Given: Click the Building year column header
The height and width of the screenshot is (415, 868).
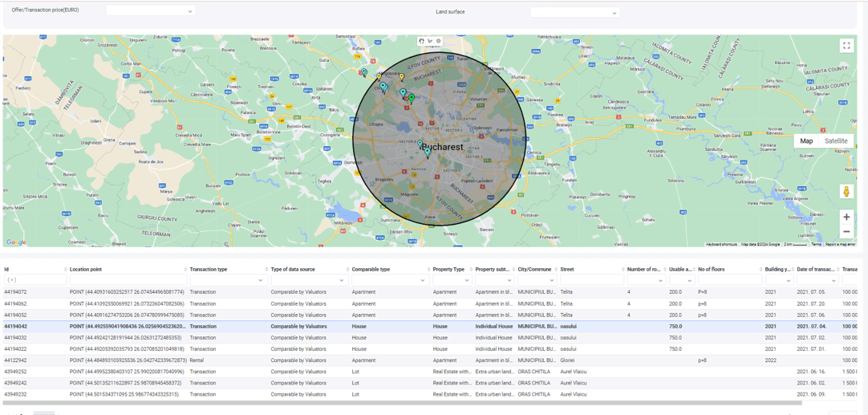Looking at the screenshot, I should [778, 269].
